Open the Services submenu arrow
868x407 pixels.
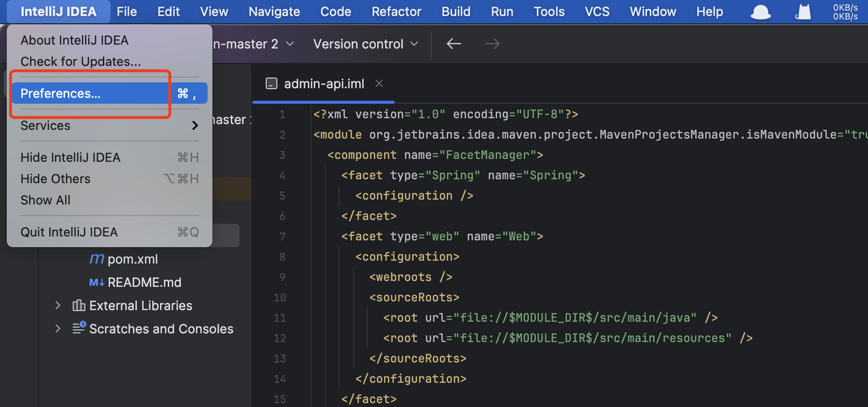click(195, 125)
